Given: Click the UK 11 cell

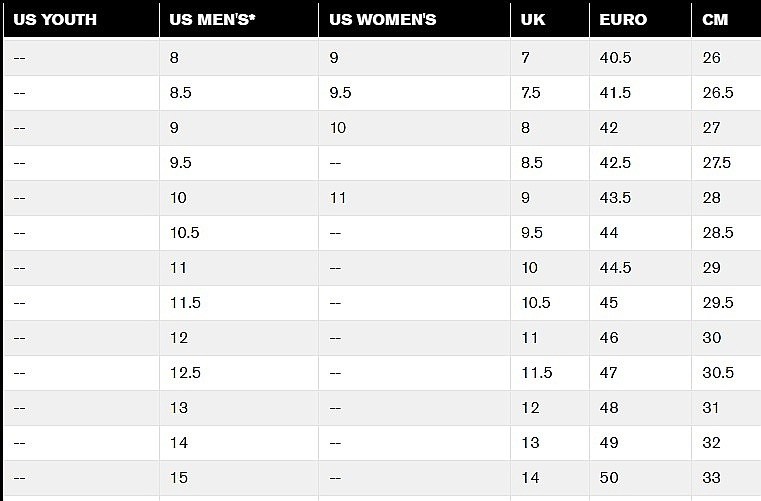Looking at the screenshot, I should pos(530,338).
